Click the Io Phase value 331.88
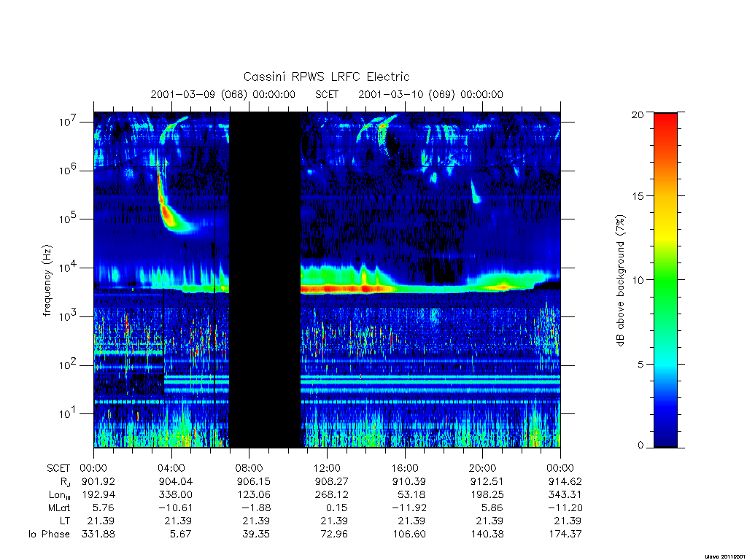This screenshot has width=747, height=560. pos(98,534)
